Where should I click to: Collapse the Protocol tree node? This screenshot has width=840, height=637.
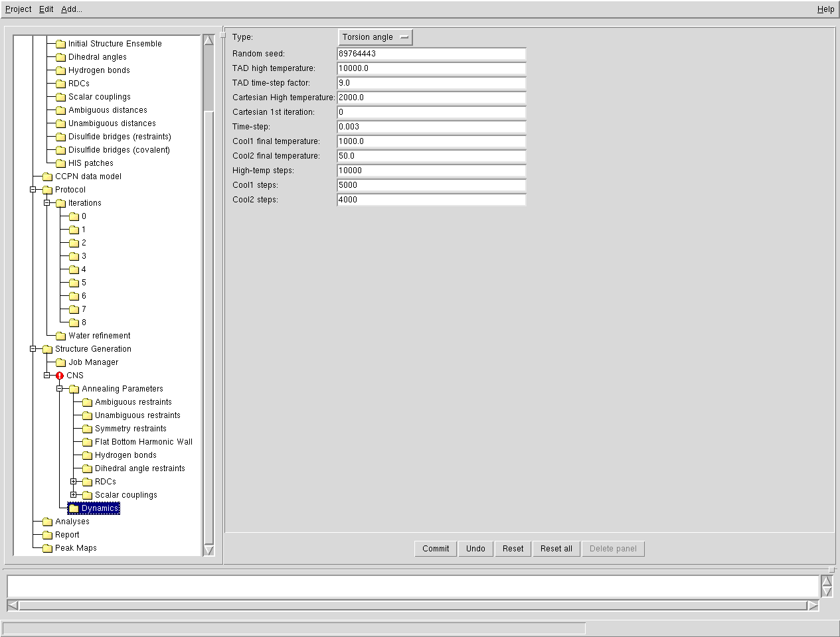click(33, 190)
